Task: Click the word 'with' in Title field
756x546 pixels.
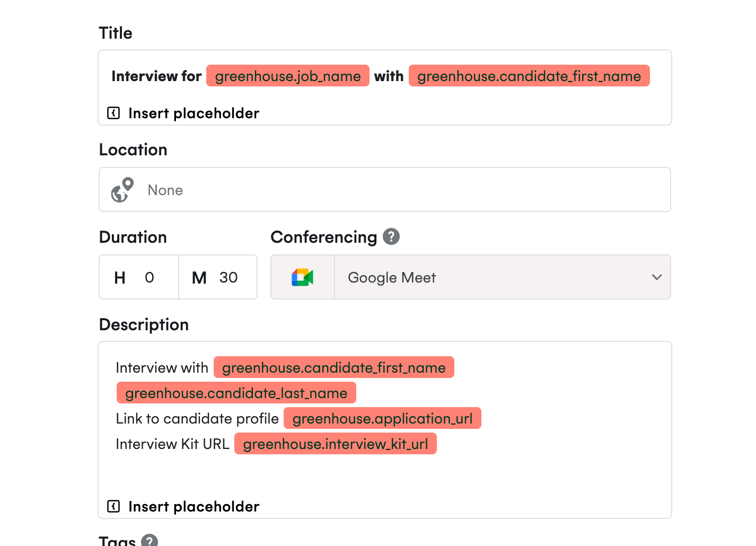Action: [x=389, y=76]
